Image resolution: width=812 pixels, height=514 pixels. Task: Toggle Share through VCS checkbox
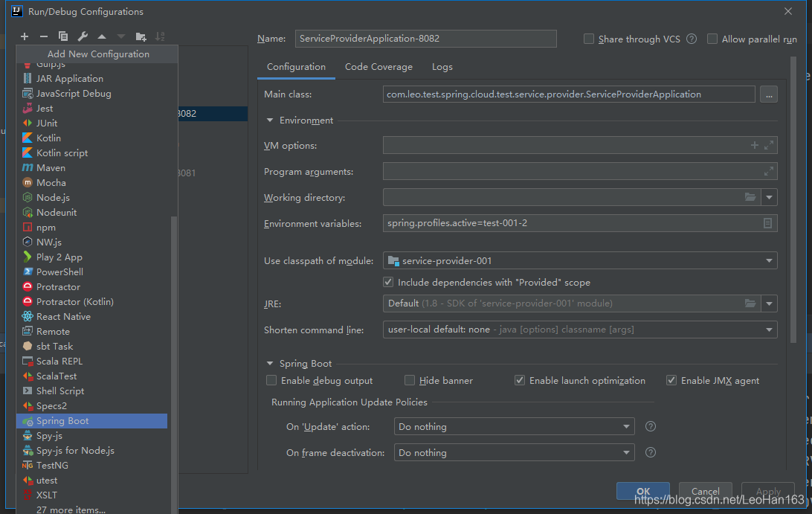tap(589, 39)
